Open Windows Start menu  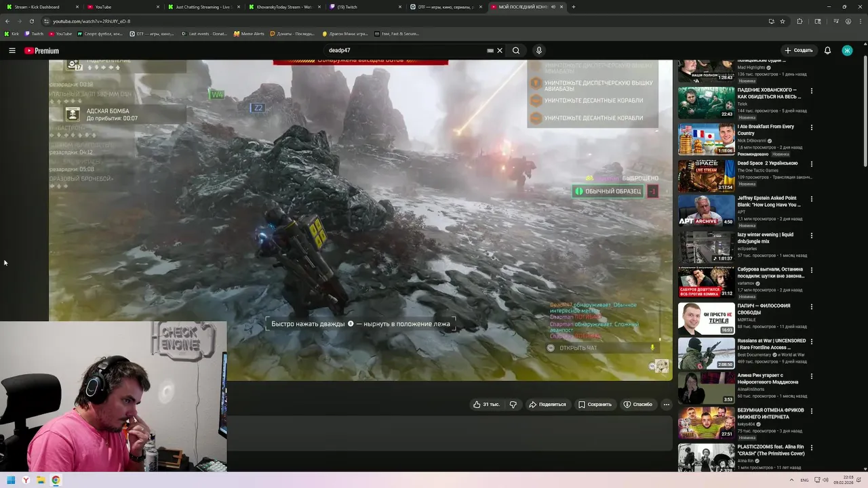tap(11, 481)
